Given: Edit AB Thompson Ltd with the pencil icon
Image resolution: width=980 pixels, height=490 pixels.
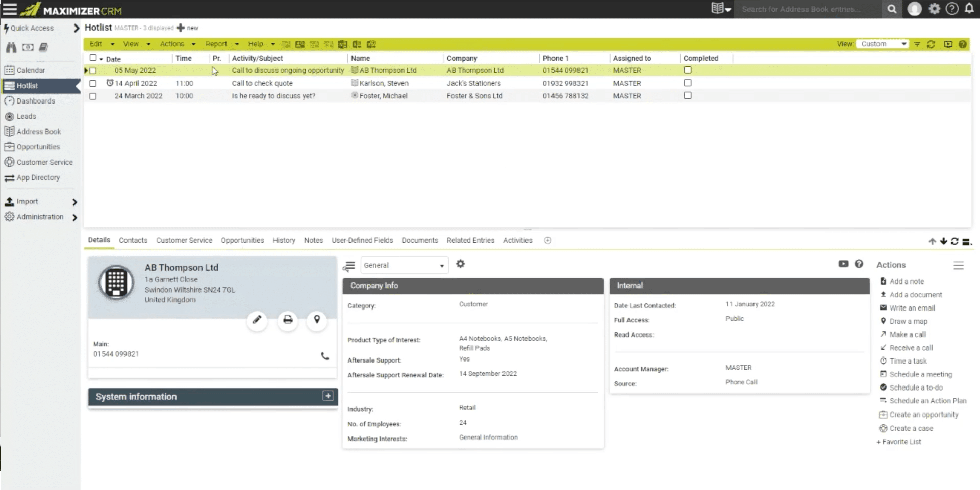Looking at the screenshot, I should click(x=257, y=320).
